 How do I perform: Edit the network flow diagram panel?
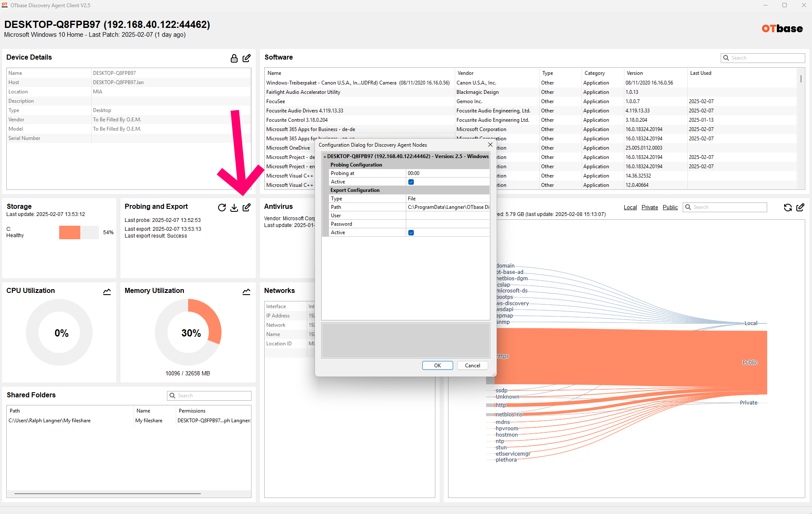click(800, 207)
